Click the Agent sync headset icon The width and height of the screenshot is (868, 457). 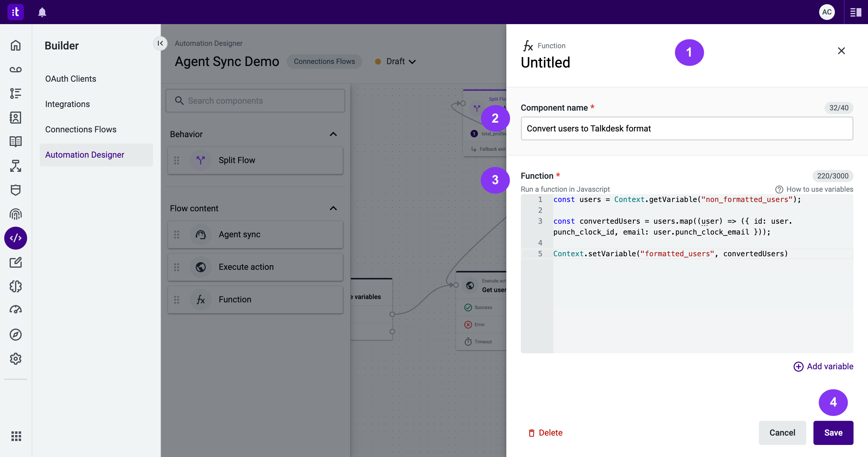pos(200,235)
